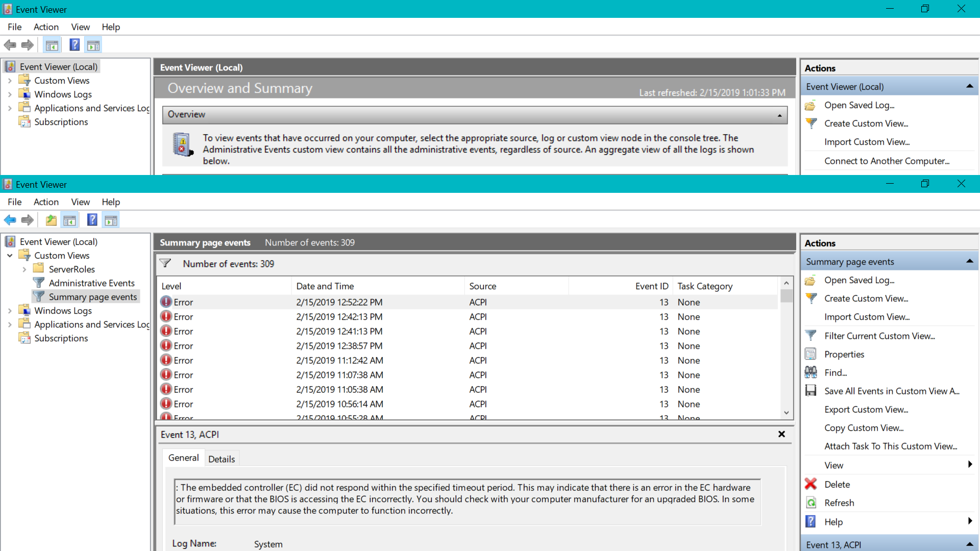This screenshot has height=551, width=980.
Task: Switch to Details tab of event
Action: 222,459
